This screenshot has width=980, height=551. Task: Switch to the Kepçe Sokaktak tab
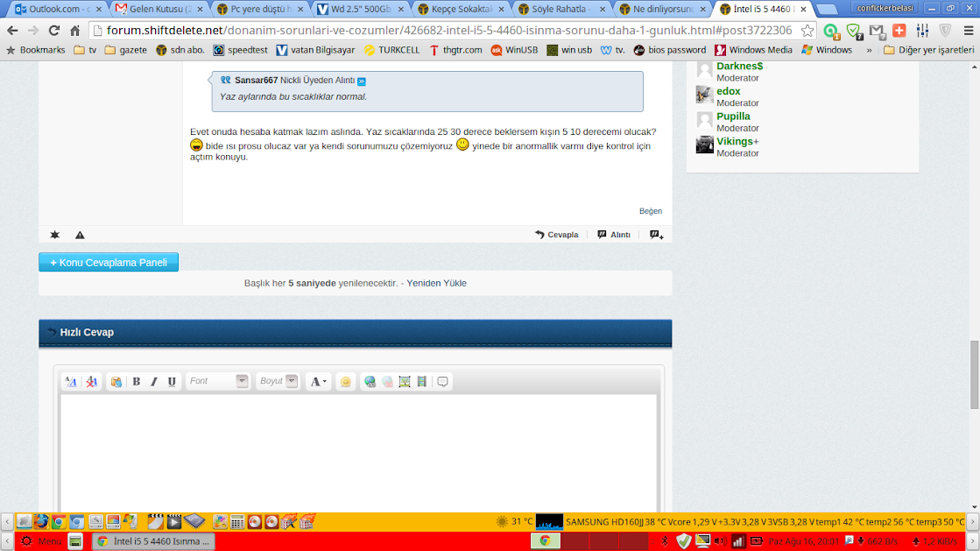pyautogui.click(x=462, y=9)
